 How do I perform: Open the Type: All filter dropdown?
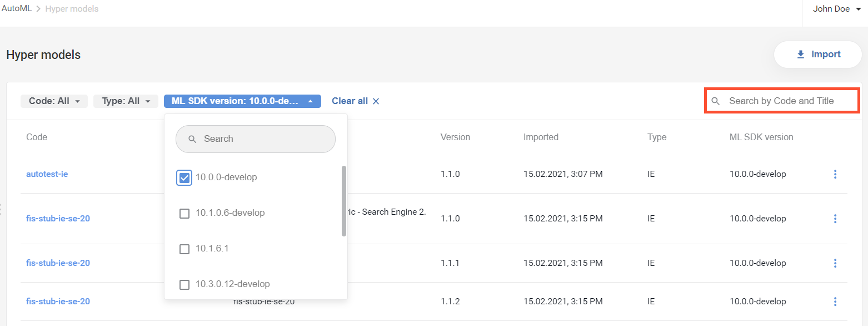pyautogui.click(x=126, y=101)
